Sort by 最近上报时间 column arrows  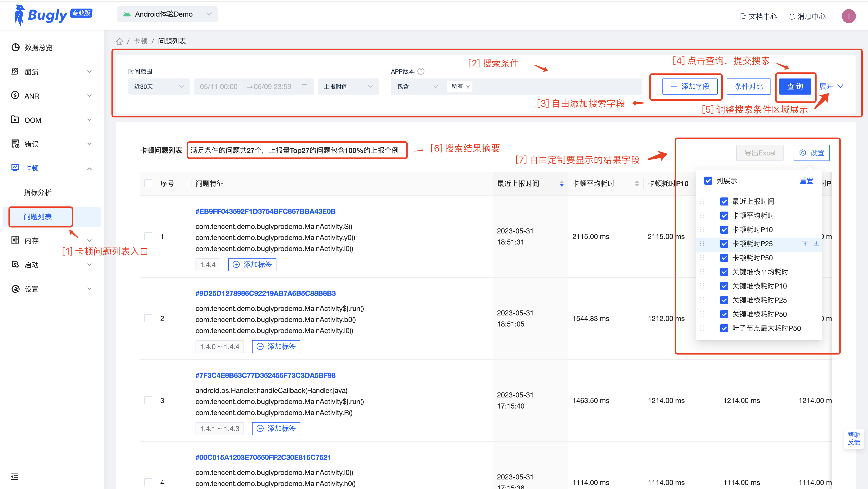pos(561,183)
